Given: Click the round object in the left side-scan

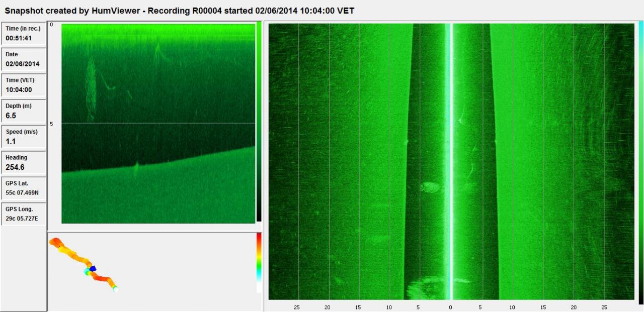Looking at the screenshot, I should [x=430, y=187].
